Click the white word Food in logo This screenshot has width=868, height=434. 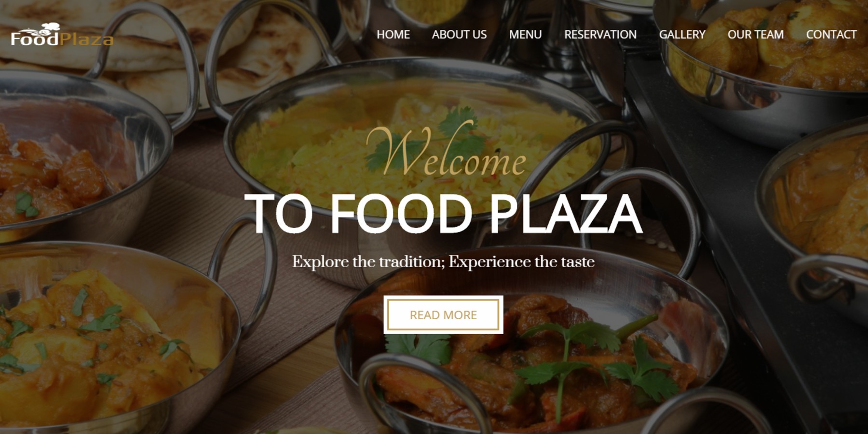(x=35, y=39)
